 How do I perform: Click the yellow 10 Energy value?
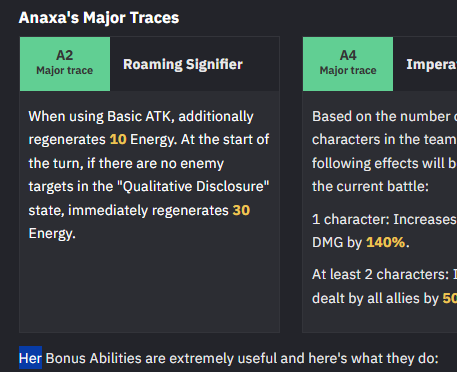(118, 139)
